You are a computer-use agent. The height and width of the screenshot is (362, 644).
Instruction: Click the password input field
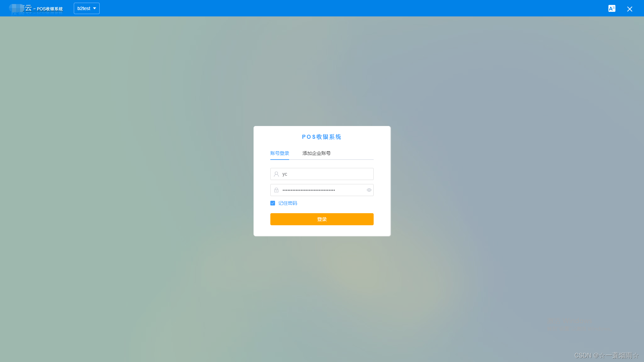click(x=322, y=190)
